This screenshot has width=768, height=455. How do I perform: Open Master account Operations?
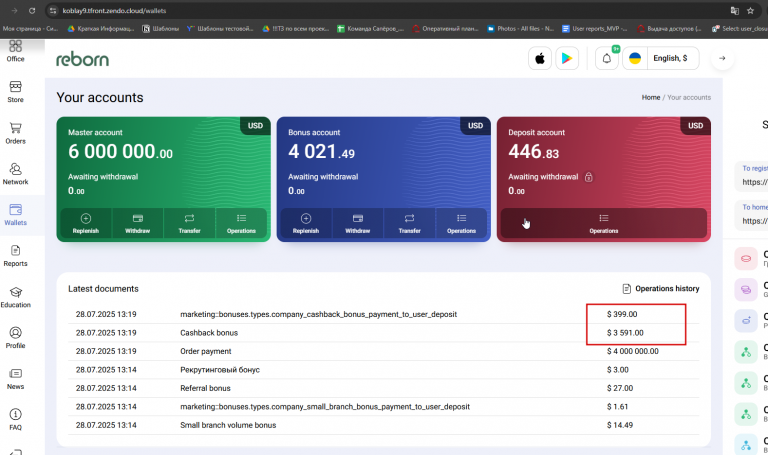(x=241, y=223)
